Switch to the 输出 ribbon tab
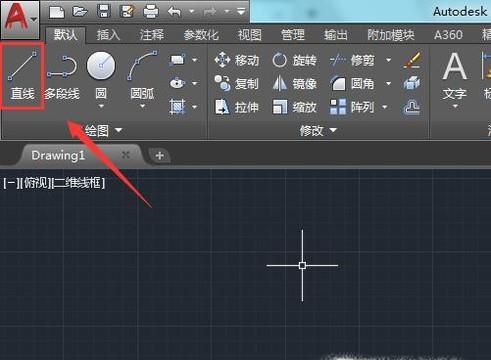 click(336, 35)
